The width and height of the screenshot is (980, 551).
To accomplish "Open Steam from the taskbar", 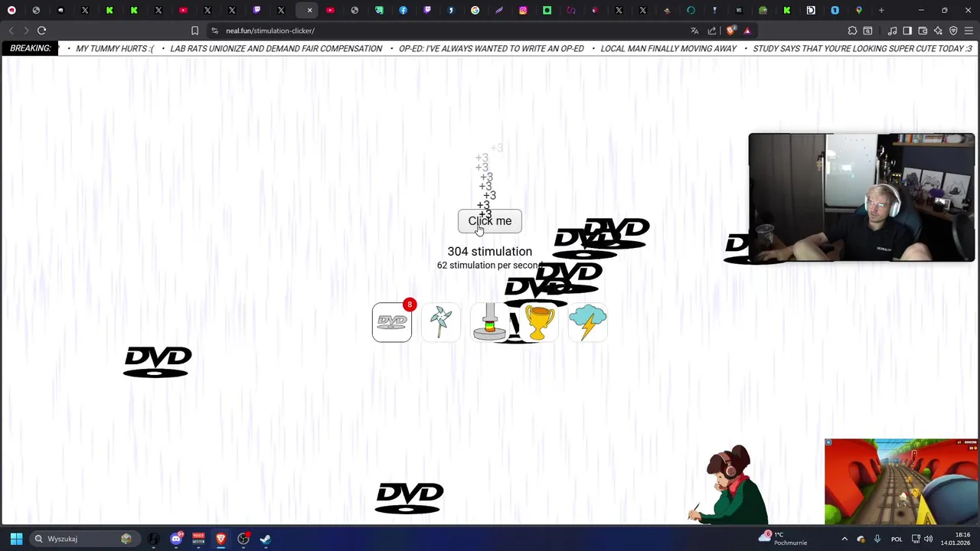I will tap(265, 539).
